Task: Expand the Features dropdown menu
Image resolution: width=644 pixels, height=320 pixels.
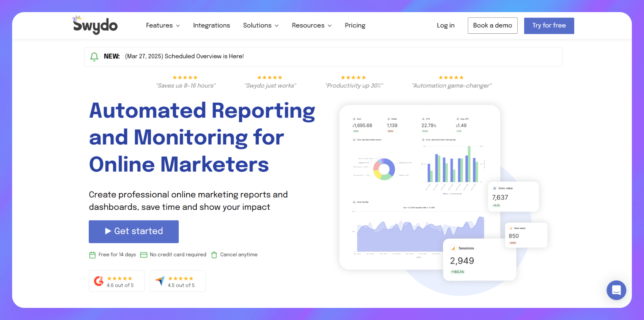Action: pyautogui.click(x=163, y=25)
